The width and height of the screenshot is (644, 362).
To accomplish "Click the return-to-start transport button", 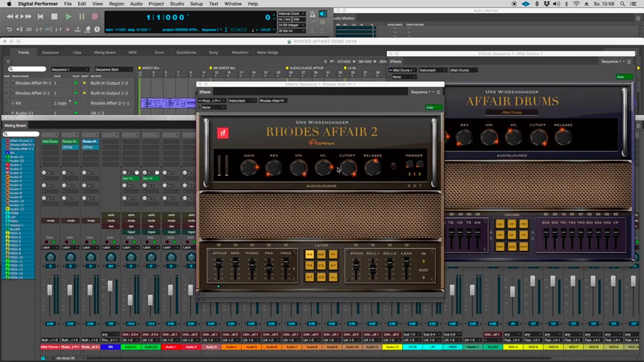I will coord(40,17).
